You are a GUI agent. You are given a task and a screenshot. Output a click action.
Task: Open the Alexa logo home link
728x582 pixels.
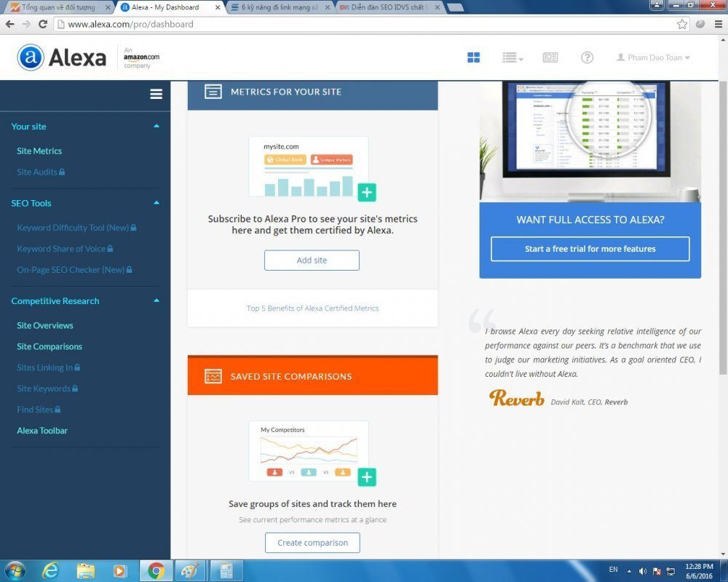click(61, 57)
